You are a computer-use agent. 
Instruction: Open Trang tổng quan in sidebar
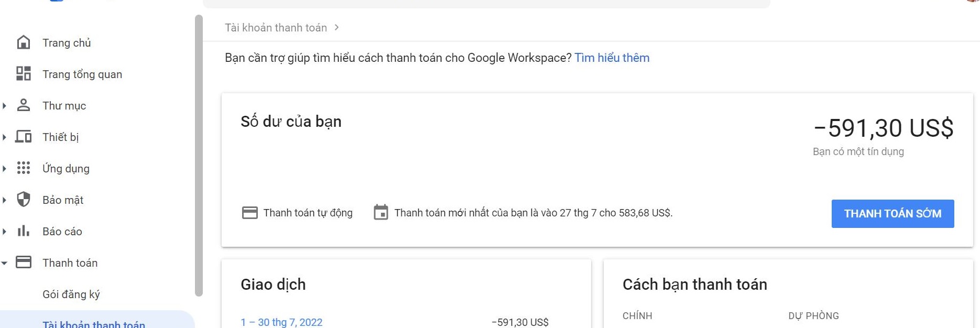pyautogui.click(x=82, y=74)
